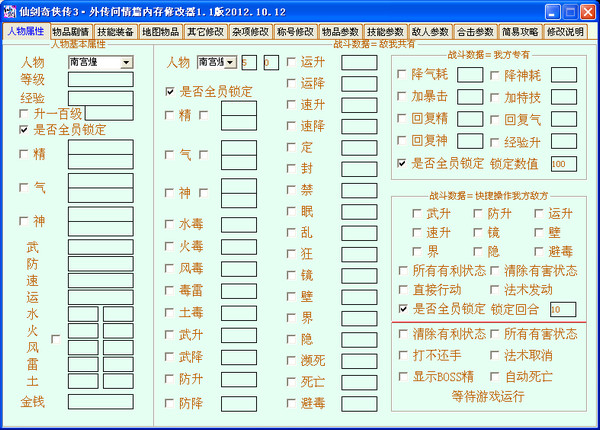Enable the 升一百级 checkbox
Viewport: 600px width, 430px height.
[24, 114]
